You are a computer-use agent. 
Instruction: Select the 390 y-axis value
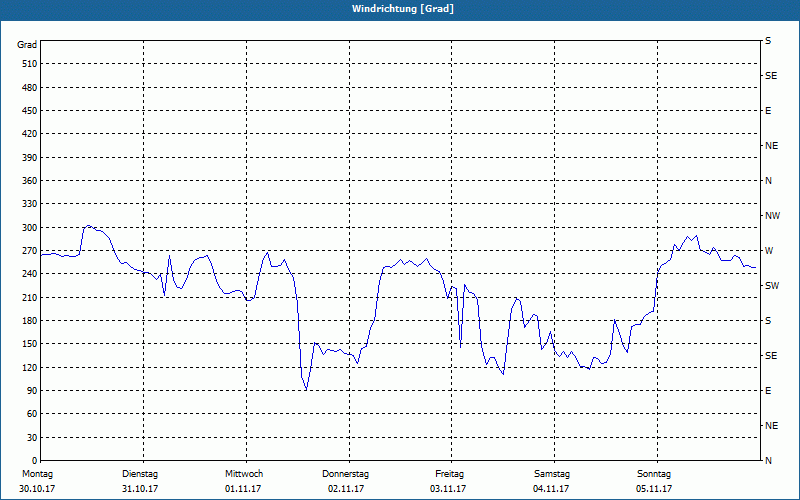point(30,158)
